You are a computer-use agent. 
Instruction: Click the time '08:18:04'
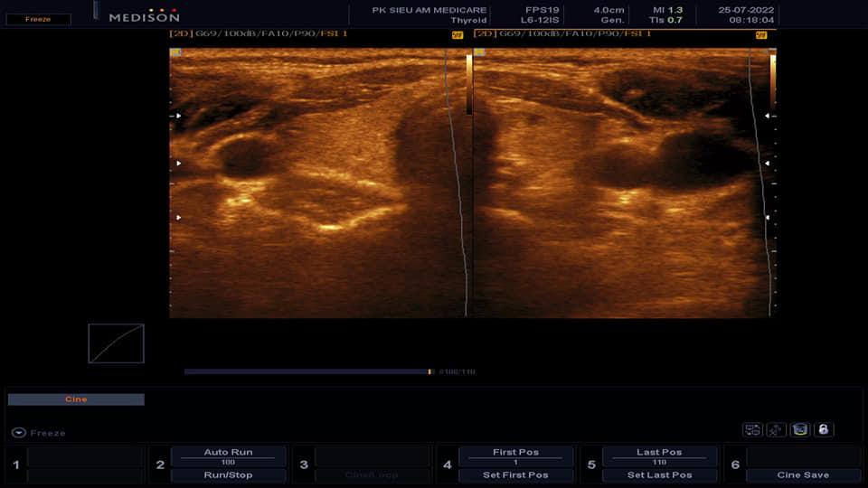[751, 20]
